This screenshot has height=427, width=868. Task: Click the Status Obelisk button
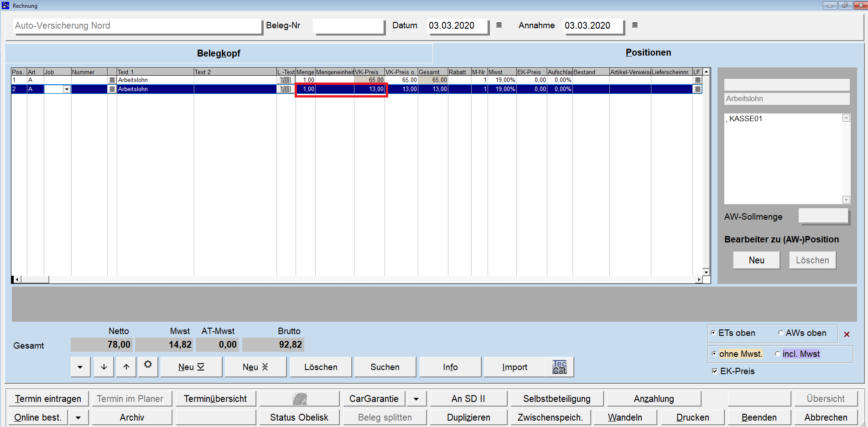(x=299, y=417)
